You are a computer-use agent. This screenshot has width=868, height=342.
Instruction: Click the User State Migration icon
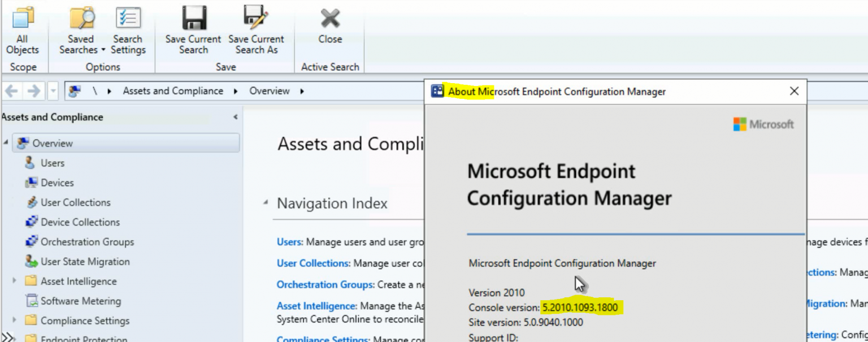(x=31, y=262)
